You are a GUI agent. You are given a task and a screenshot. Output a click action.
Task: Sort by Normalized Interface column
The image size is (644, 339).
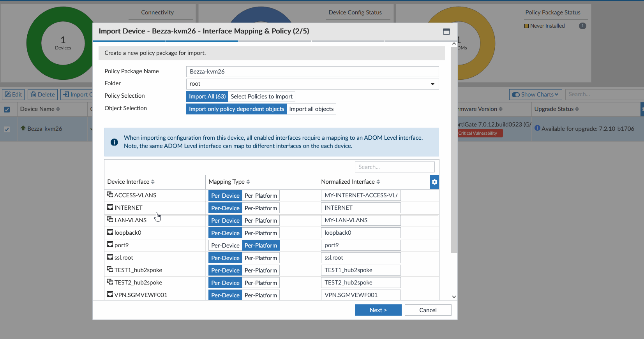pos(378,182)
